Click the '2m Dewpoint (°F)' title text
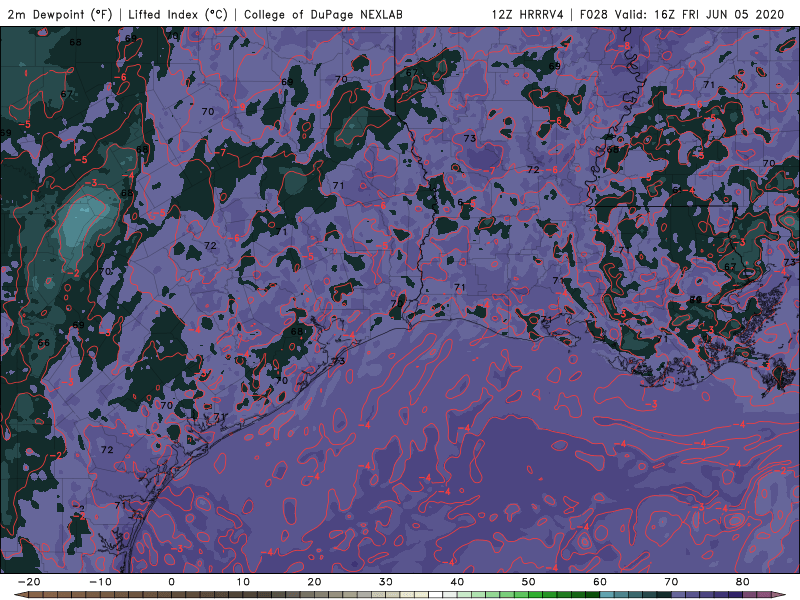800x600 pixels. click(x=59, y=14)
